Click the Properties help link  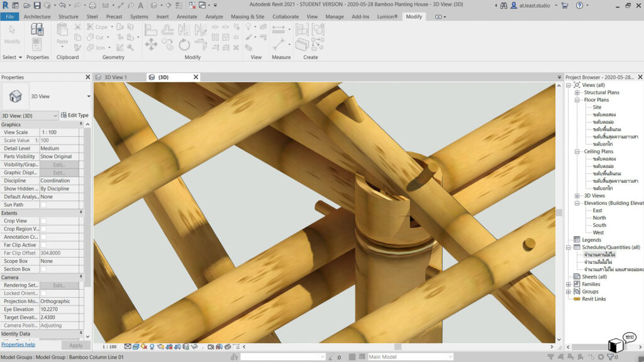tap(18, 345)
